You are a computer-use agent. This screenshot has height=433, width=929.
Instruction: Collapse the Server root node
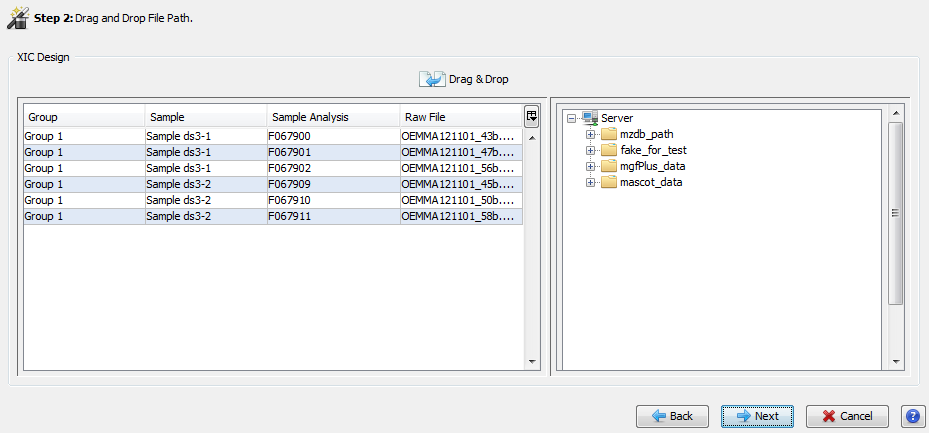(572, 118)
